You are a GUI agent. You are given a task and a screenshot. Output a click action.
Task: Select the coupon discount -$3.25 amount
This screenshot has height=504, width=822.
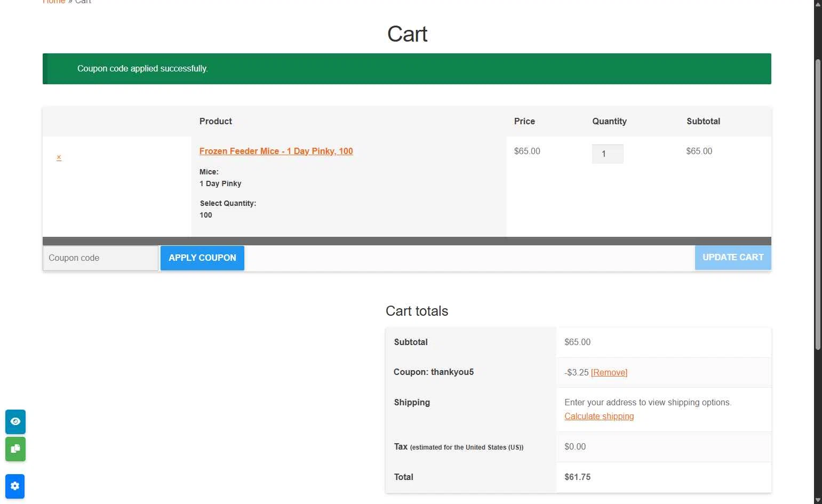coord(576,372)
